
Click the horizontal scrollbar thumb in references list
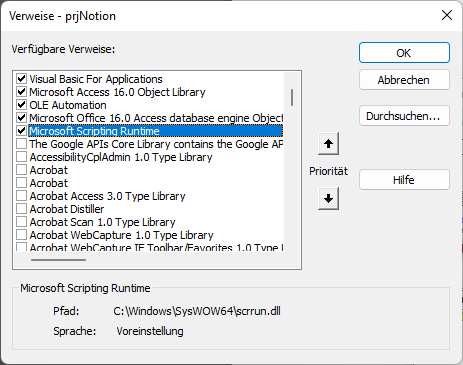(x=58, y=260)
